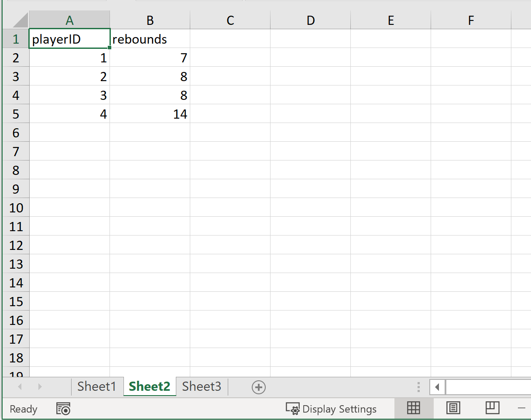Click the horizontal scrollbar left arrow

tap(437, 387)
